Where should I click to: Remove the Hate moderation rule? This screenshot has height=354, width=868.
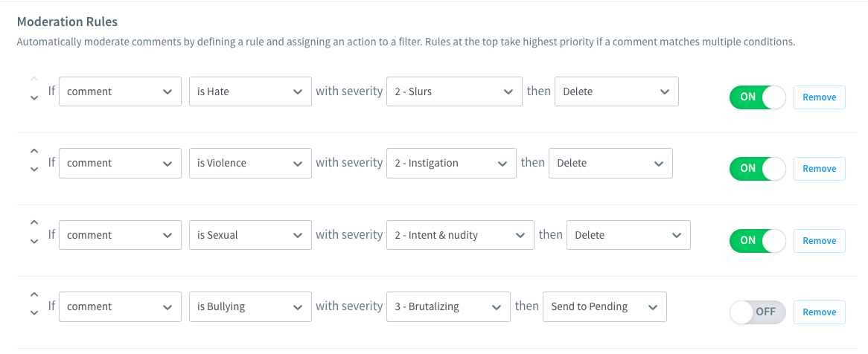[819, 97]
